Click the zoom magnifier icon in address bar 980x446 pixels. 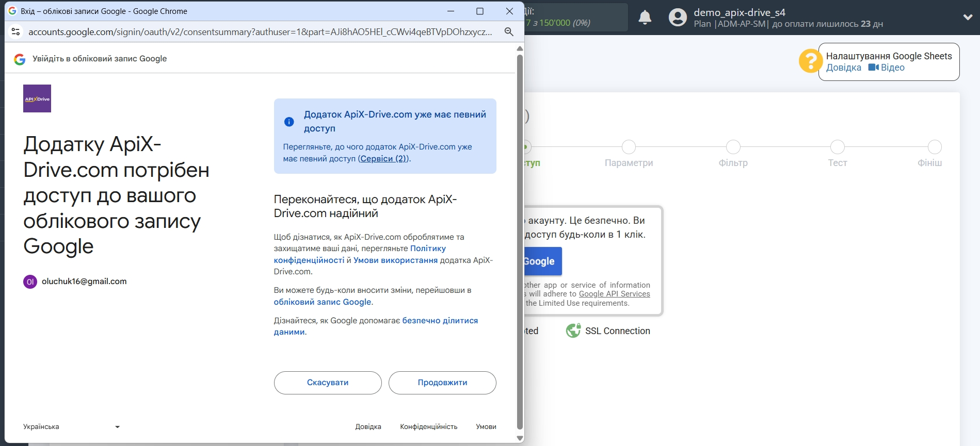click(509, 32)
